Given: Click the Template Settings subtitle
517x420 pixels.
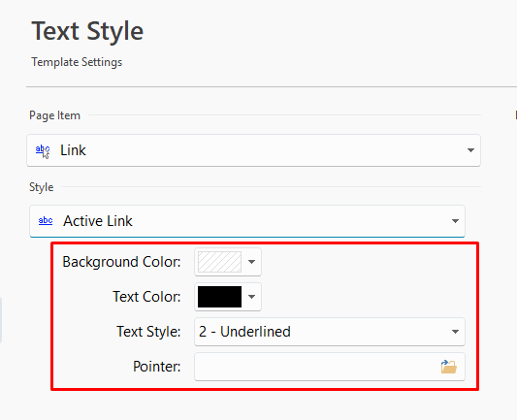Looking at the screenshot, I should point(77,62).
